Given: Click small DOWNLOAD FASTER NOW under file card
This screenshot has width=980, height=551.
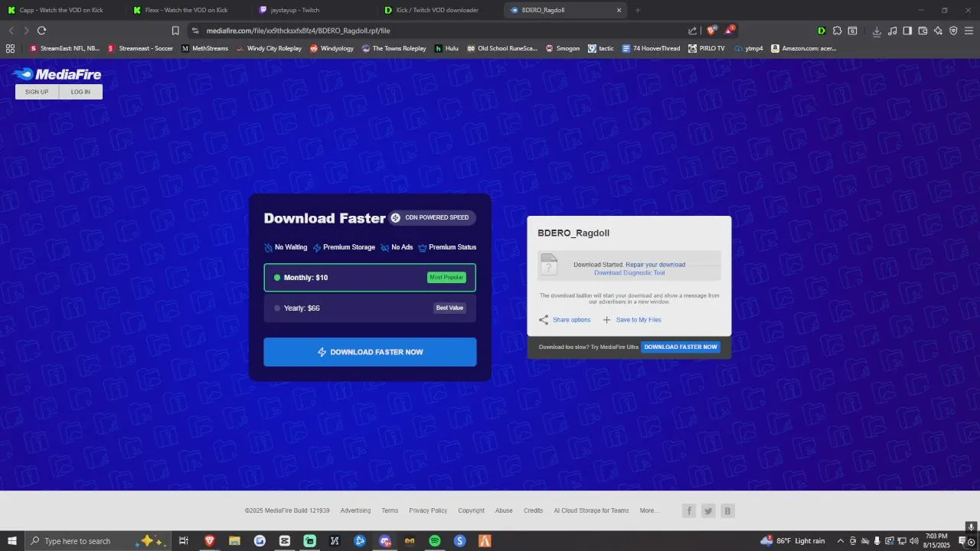Looking at the screenshot, I should pyautogui.click(x=681, y=347).
